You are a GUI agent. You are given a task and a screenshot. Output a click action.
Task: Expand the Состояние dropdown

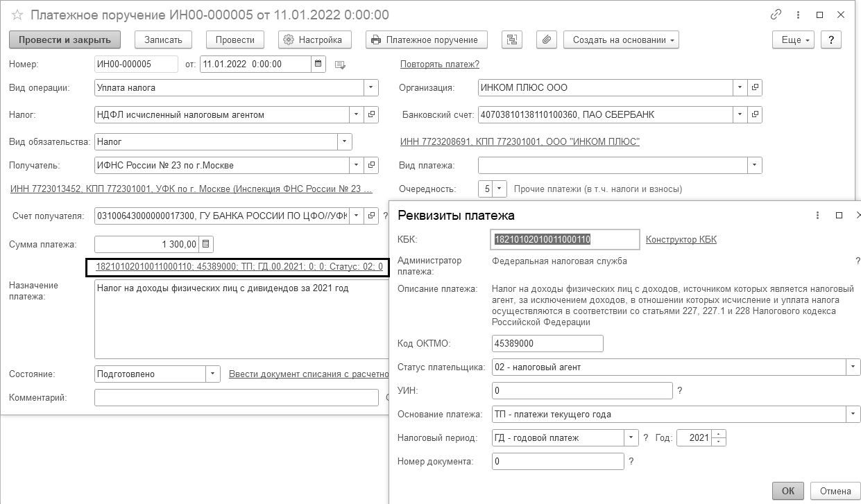[x=213, y=374]
